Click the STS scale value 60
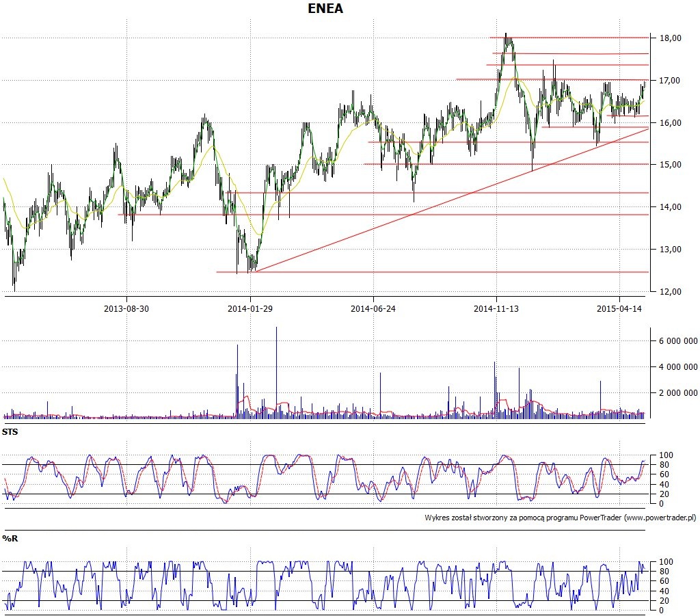The height and width of the screenshot is (616, 700). pos(664,474)
